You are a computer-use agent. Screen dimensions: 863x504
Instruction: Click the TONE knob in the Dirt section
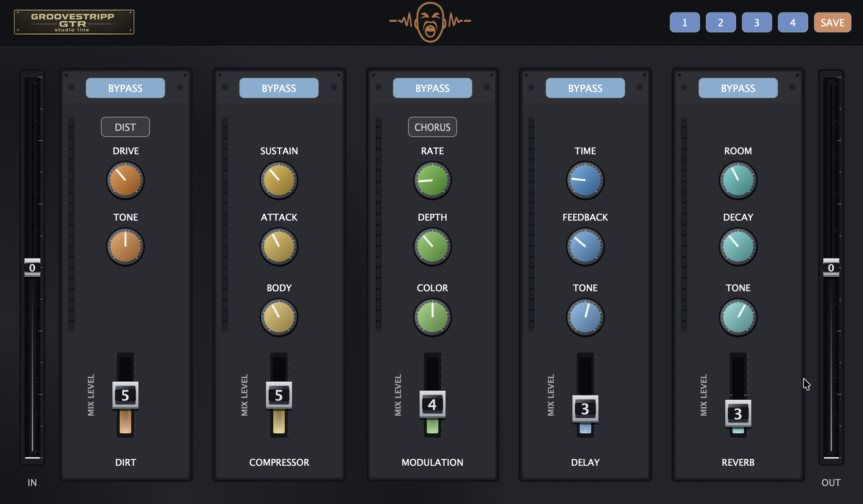(125, 247)
